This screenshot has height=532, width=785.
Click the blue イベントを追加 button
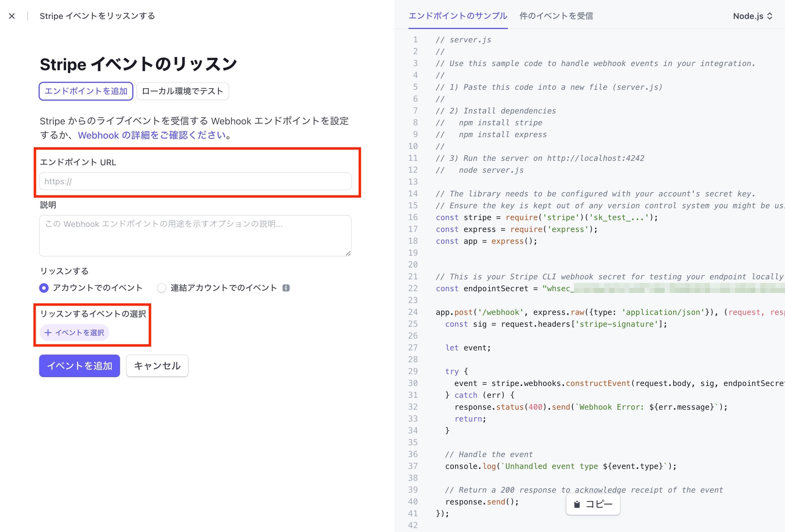tap(79, 366)
